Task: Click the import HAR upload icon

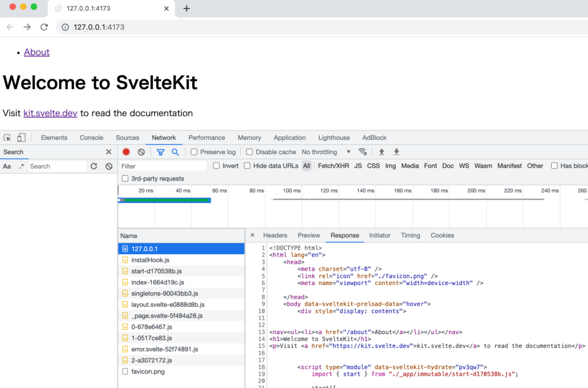Action: point(381,152)
